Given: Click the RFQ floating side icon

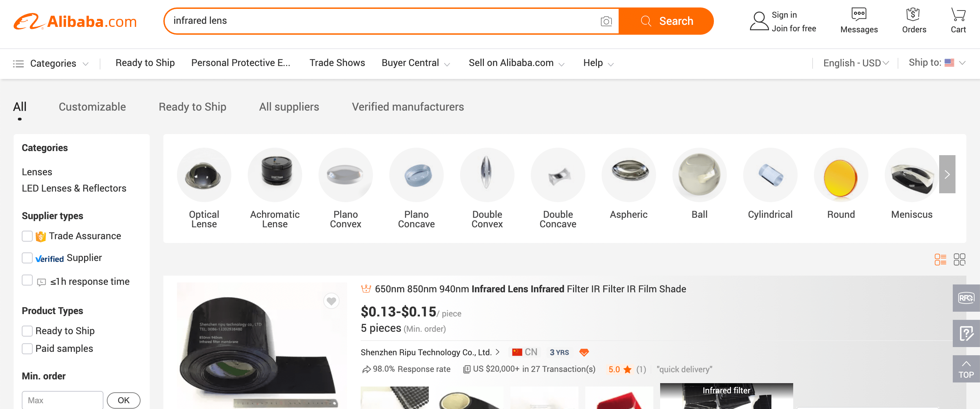Looking at the screenshot, I should [966, 298].
